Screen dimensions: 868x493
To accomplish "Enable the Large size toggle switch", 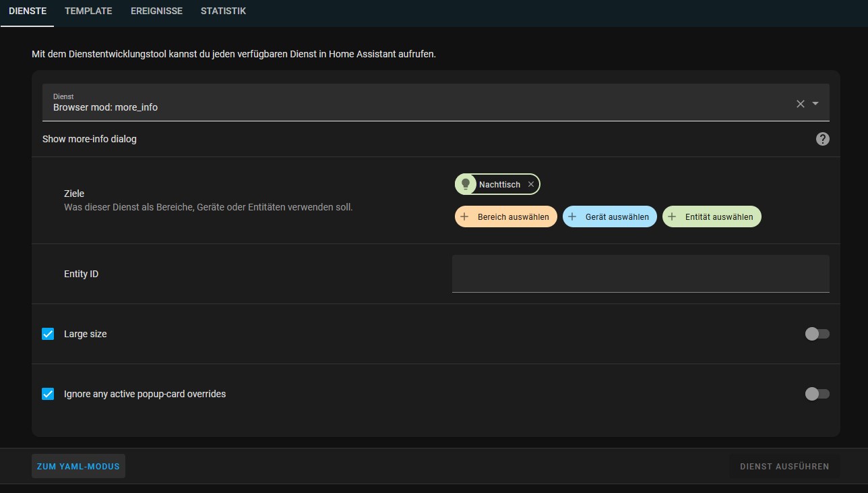I will click(x=817, y=333).
